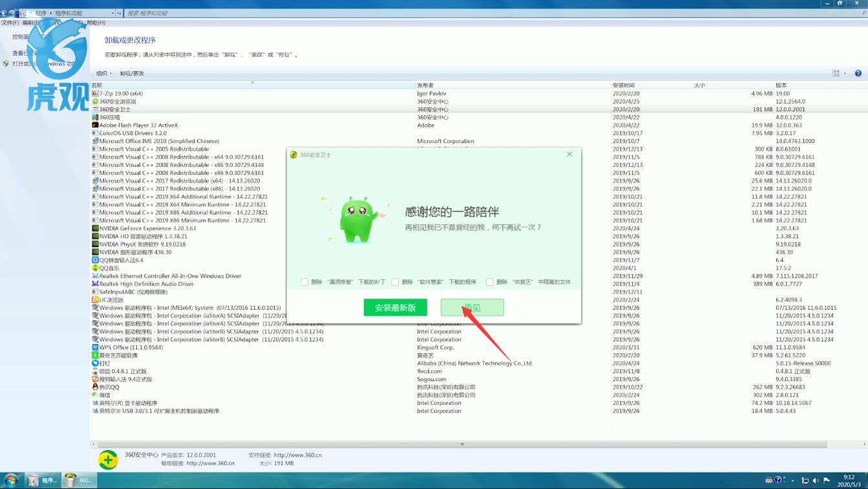Screen dimensions: 868x489
Task: Sort by the 大小 column header
Action: (733, 85)
